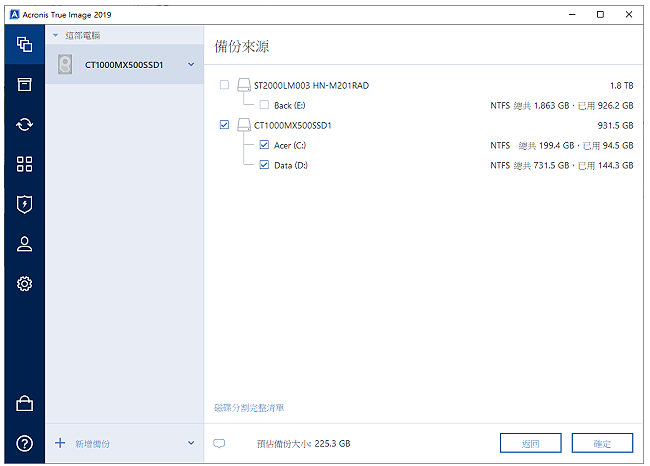Click the 這部電腦 header text
The image size is (650, 466).
click(82, 36)
